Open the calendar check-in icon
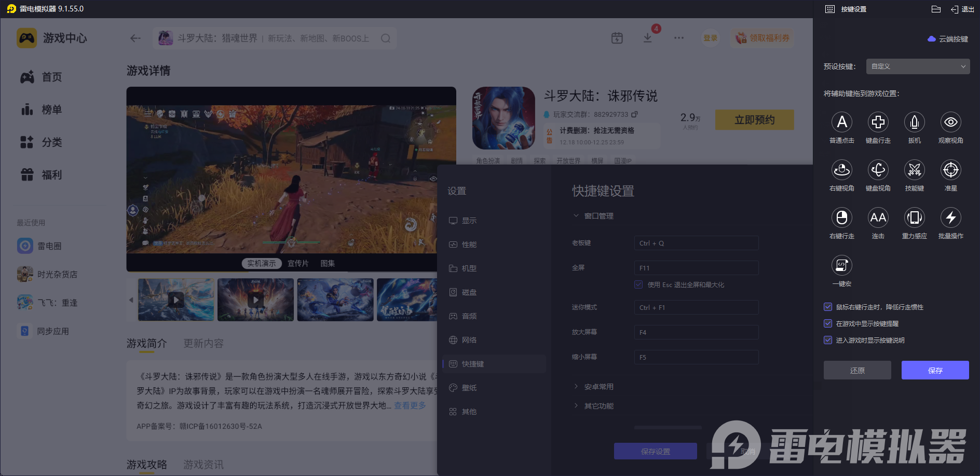 (617, 38)
